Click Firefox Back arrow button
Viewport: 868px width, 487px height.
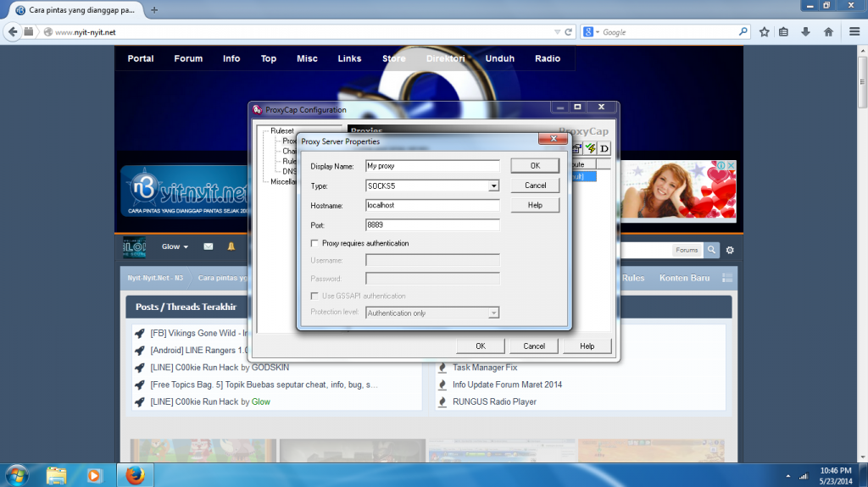[13, 32]
